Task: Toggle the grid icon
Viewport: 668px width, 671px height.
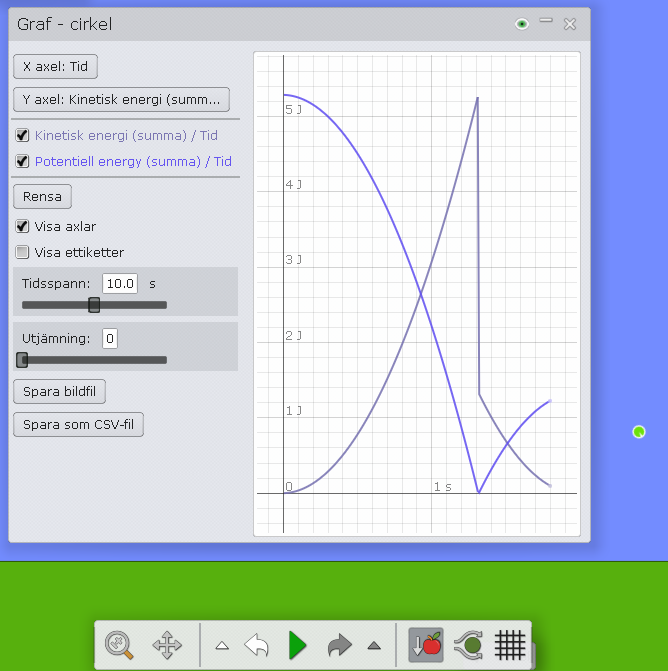Action: click(x=510, y=645)
